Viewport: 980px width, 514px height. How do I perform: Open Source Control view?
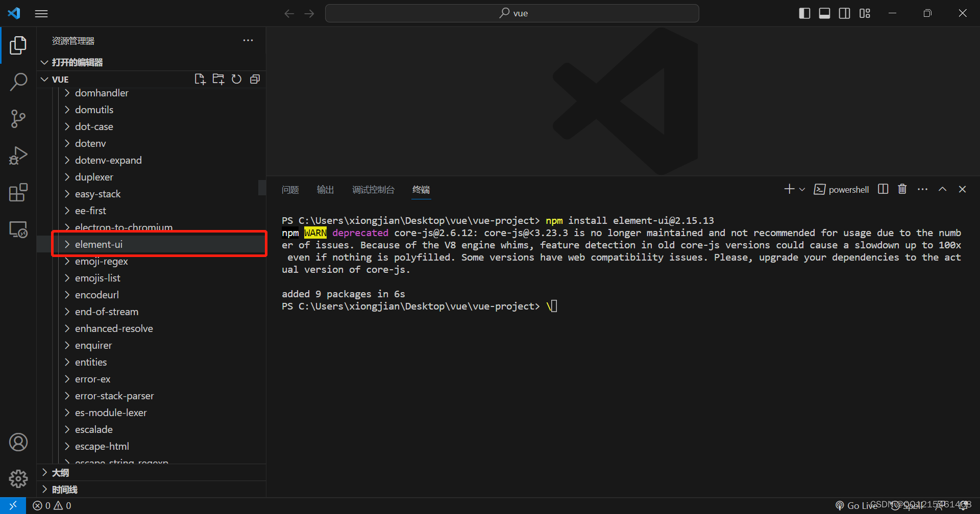tap(18, 119)
